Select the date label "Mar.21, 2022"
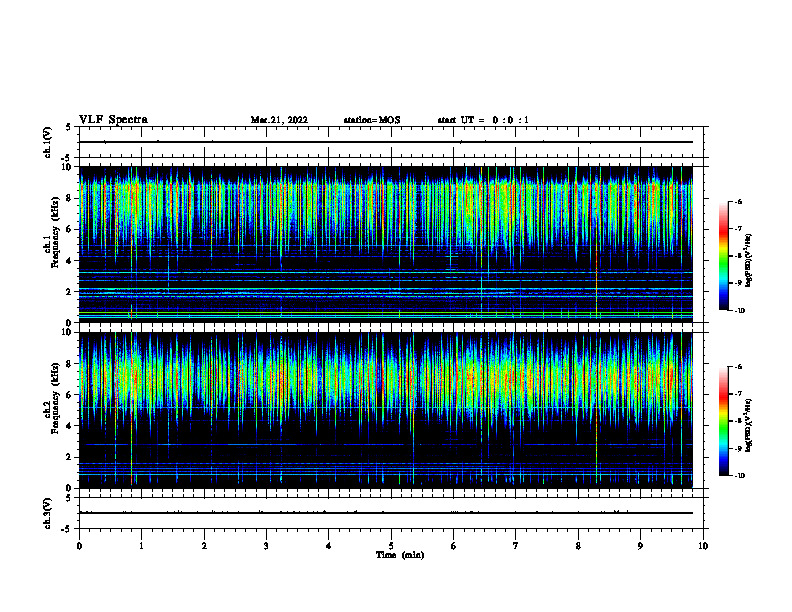This screenshot has height=612, width=792. [279, 120]
